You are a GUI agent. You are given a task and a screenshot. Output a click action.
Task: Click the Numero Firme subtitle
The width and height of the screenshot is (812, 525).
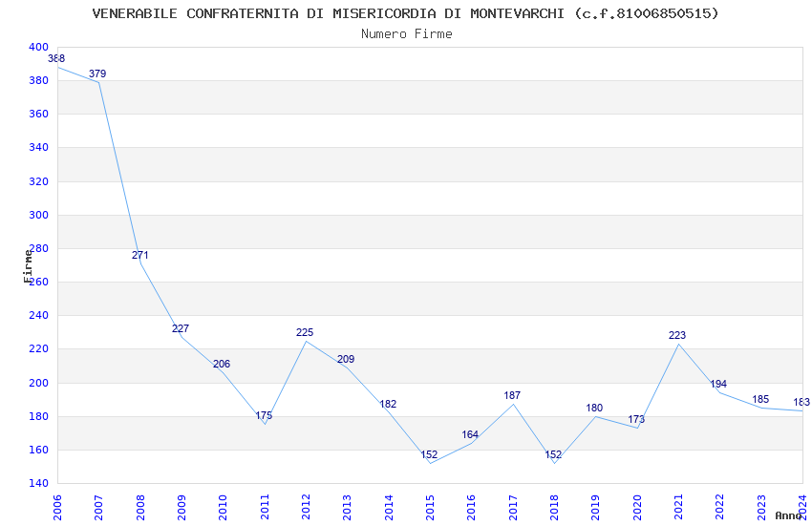[x=406, y=33]
